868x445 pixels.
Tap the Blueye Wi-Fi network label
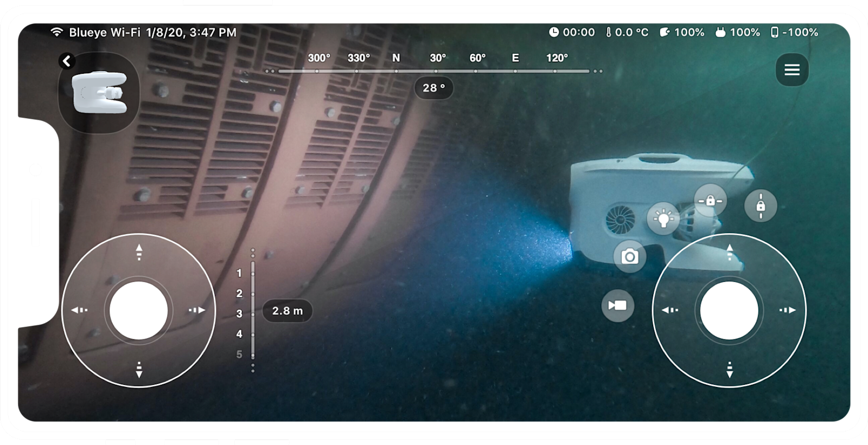(x=105, y=33)
